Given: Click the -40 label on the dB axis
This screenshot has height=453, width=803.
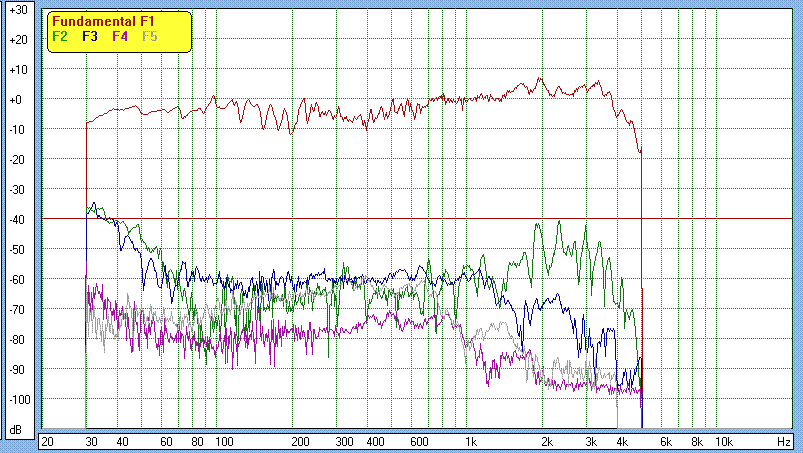Looking at the screenshot, I should pyautogui.click(x=17, y=219).
